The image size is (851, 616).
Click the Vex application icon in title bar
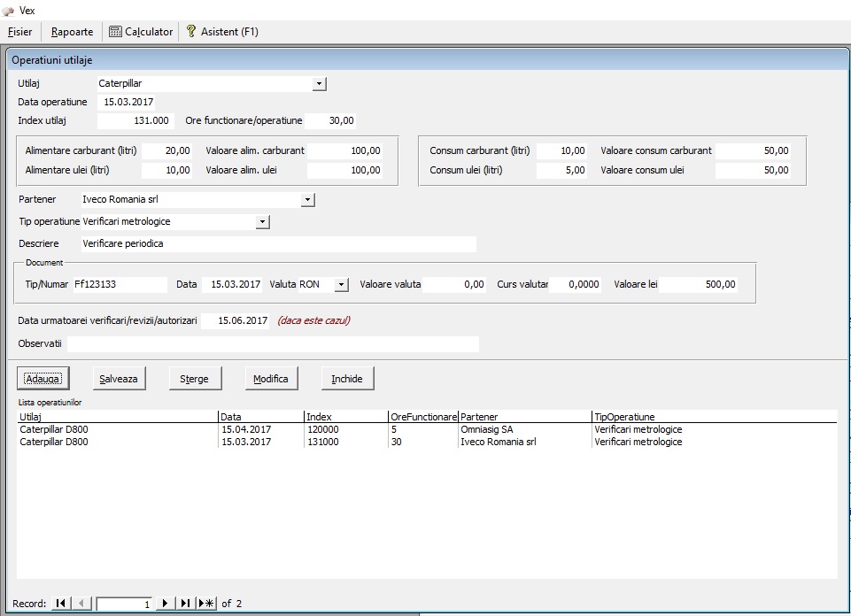tap(8, 11)
